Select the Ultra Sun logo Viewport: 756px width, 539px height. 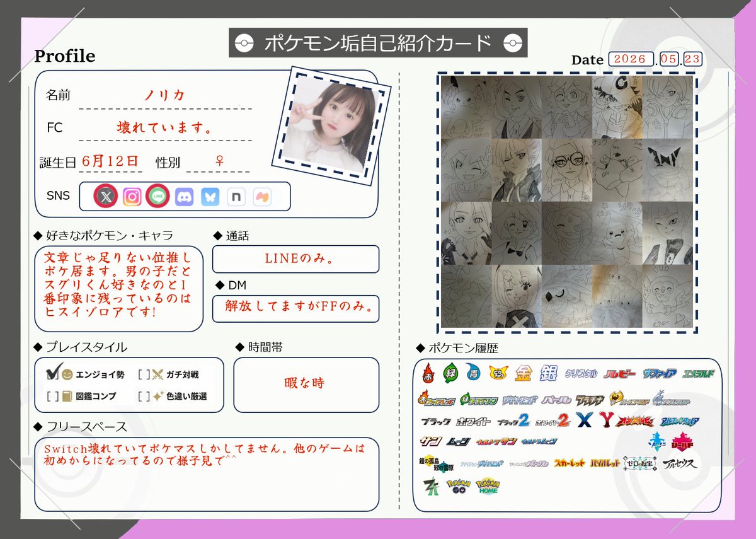(x=496, y=441)
